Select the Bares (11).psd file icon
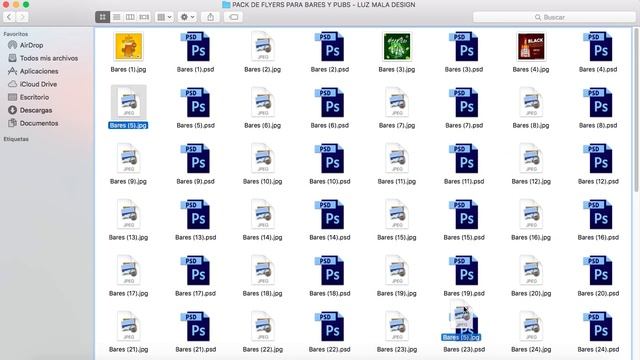The height and width of the screenshot is (360, 640). (464, 158)
